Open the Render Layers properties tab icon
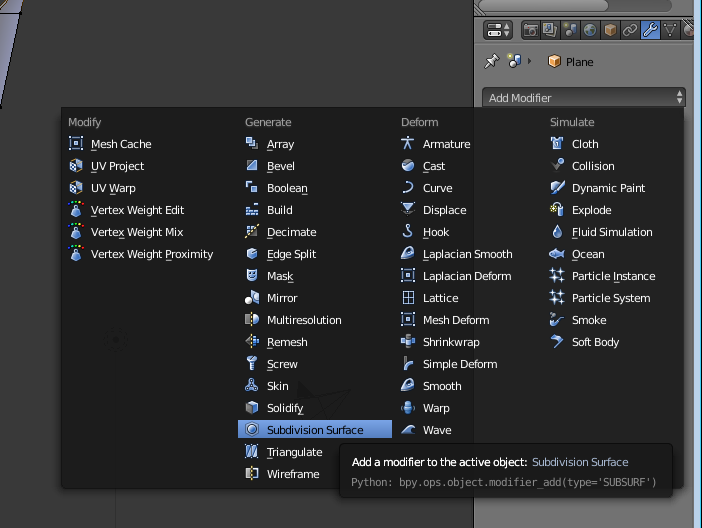This screenshot has height=528, width=702. coord(550,30)
